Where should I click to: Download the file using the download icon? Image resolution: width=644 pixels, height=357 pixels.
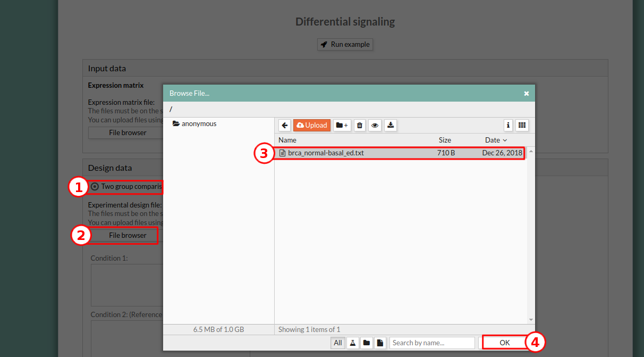click(x=391, y=125)
